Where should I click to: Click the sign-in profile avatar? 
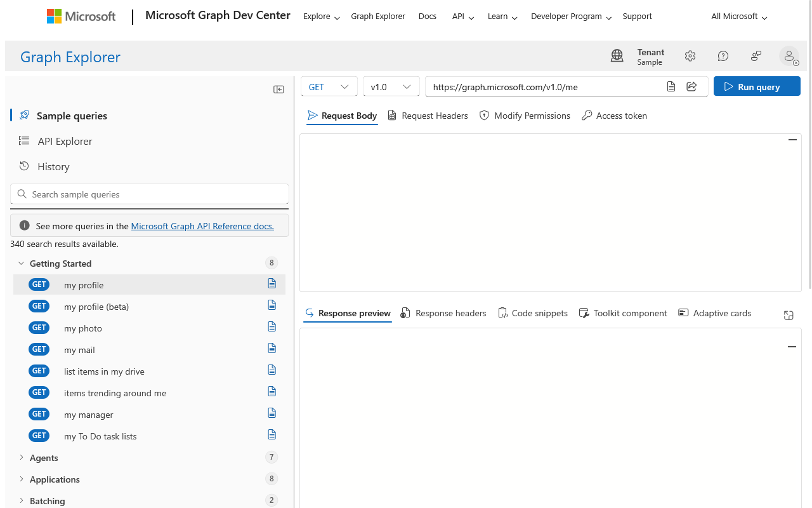(x=789, y=56)
